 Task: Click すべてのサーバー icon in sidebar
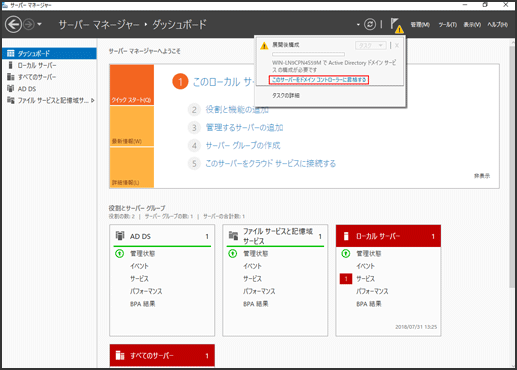tap(11, 77)
